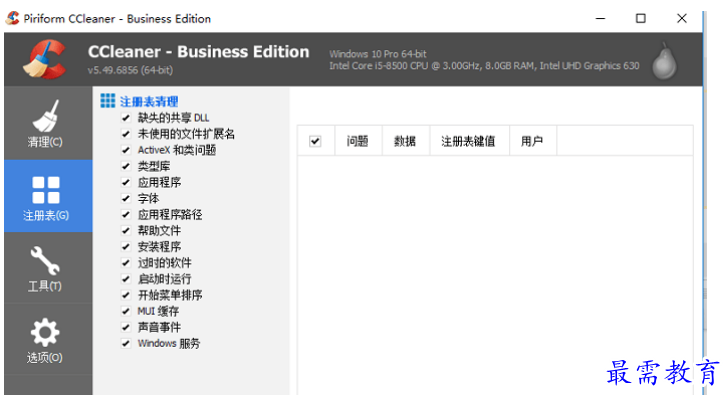This screenshot has height=404, width=728.
Task: Click the CCleaner - Business Edition header title
Action: pos(199,52)
